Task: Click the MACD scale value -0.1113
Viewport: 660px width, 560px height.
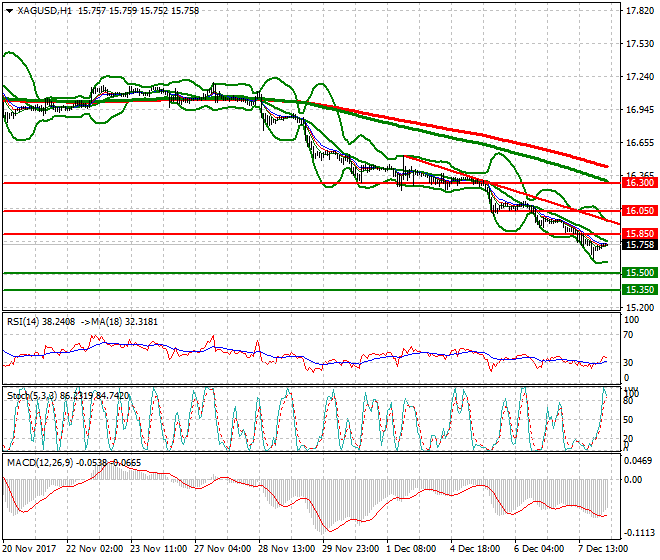Action: click(x=639, y=533)
